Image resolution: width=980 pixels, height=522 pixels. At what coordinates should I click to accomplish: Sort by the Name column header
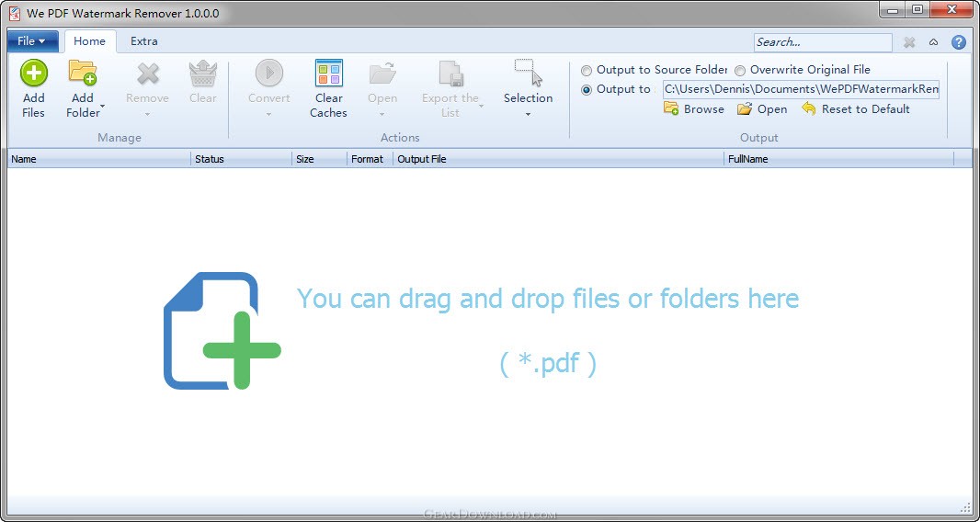click(x=98, y=159)
